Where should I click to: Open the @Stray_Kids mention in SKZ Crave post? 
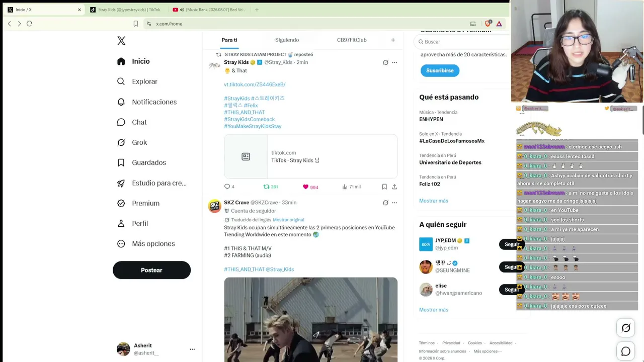280,269
